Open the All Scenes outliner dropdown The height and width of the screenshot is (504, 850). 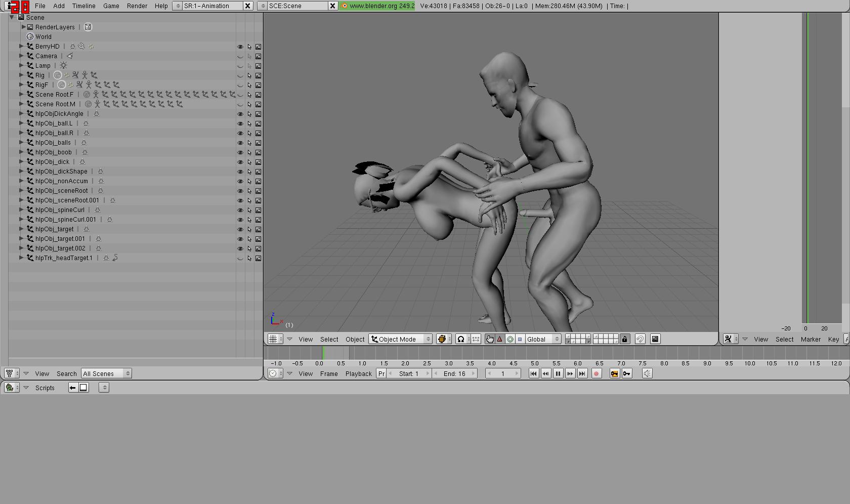pos(106,373)
